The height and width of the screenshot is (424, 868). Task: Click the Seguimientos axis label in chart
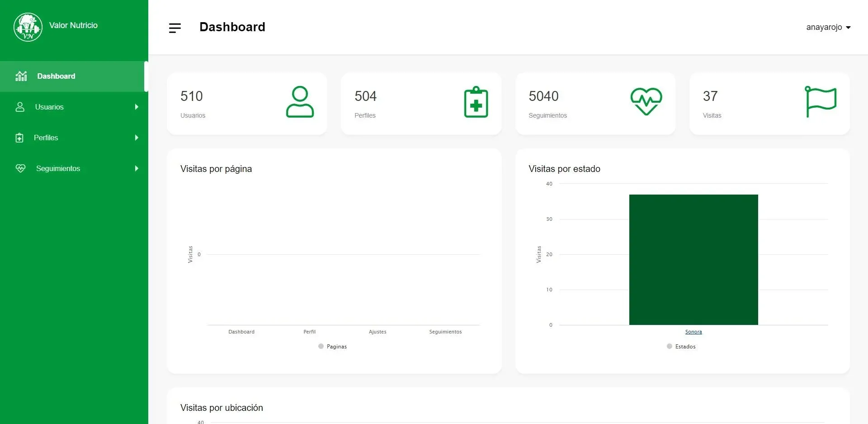[445, 332]
